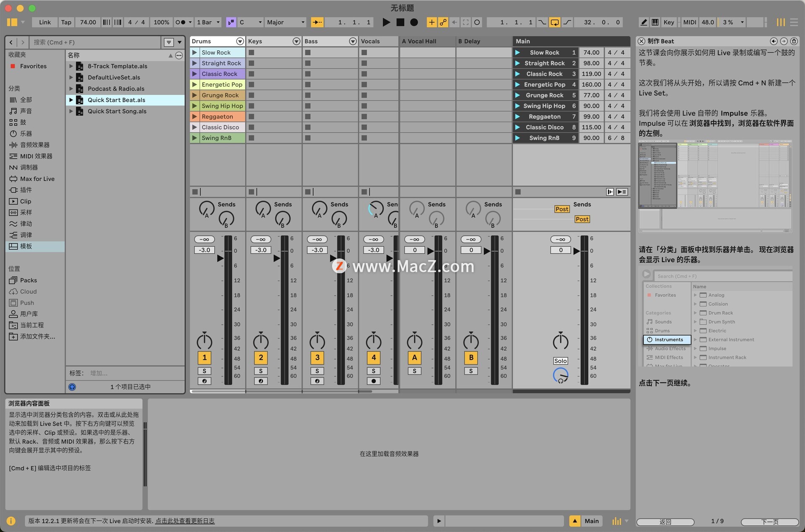The image size is (805, 532).
Task: Solo the Drums track with its S button
Action: pyautogui.click(x=204, y=371)
